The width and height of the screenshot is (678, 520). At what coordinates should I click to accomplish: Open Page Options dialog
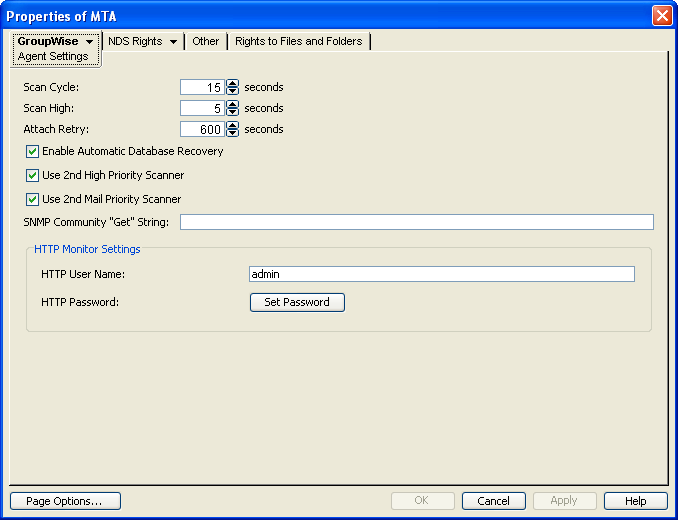[x=65, y=501]
